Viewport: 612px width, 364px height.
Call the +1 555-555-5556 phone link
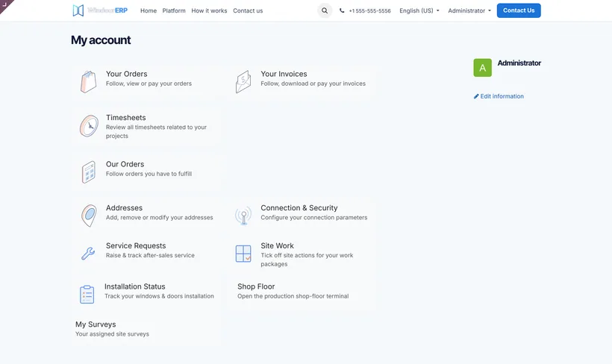click(x=369, y=11)
